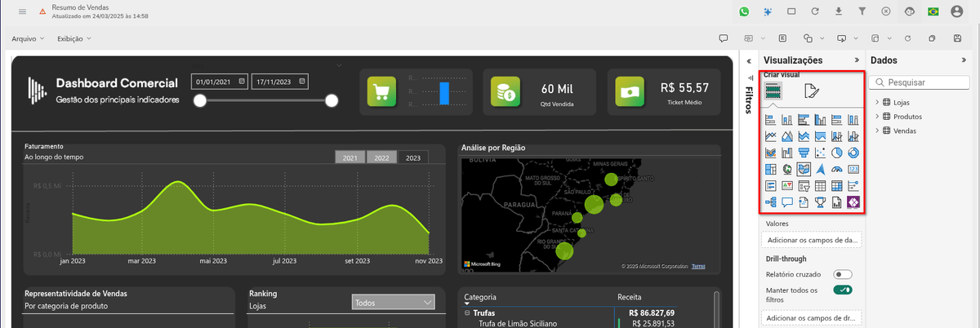Open the filter funnel icon in header
The height and width of the screenshot is (328, 980).
pos(862,11)
